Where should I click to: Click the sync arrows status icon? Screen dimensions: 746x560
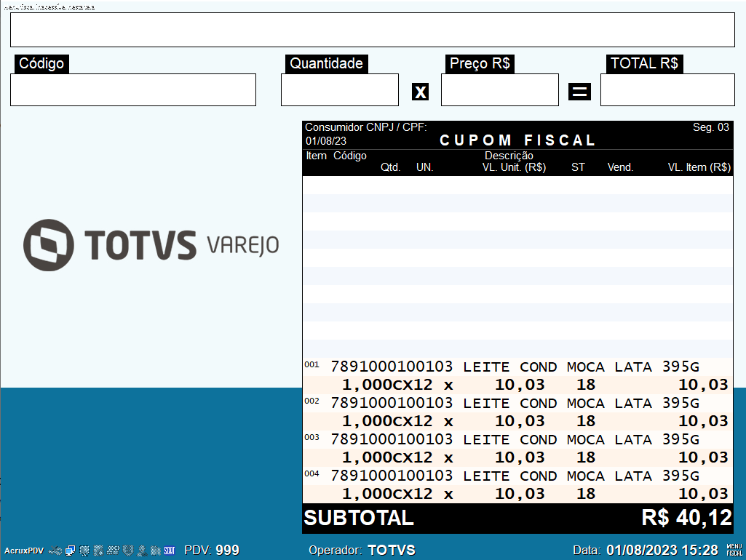55,551
